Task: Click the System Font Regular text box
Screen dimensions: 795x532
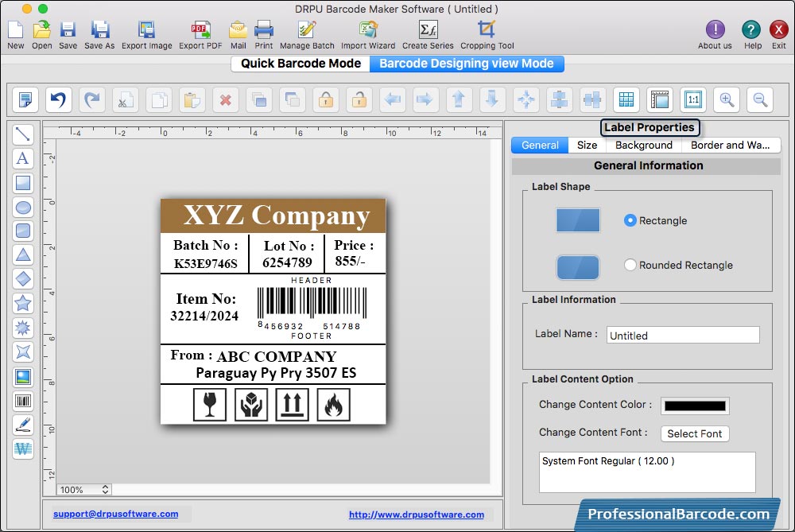Action: pos(647,472)
